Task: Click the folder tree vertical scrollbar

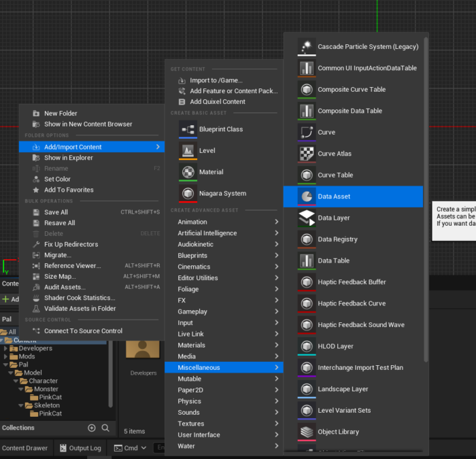Action: click(110, 374)
